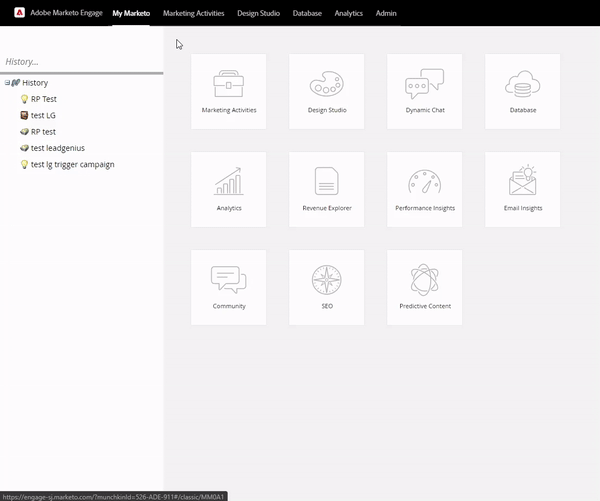Click the Email Insights tile label
The width and height of the screenshot is (600, 501).
523,208
